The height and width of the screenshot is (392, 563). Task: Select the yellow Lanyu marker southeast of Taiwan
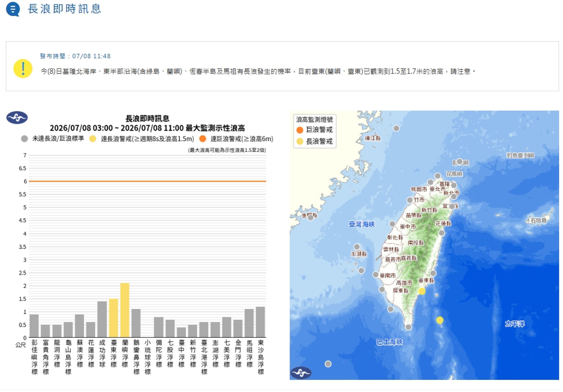440,320
